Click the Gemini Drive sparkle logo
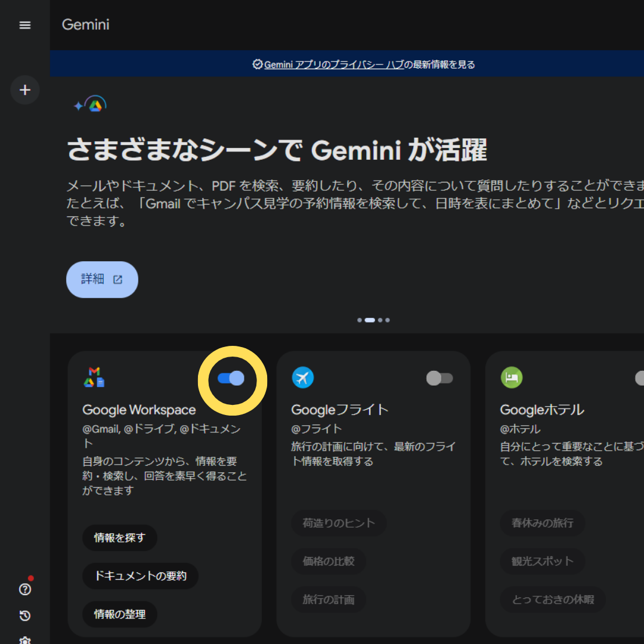 [90, 104]
